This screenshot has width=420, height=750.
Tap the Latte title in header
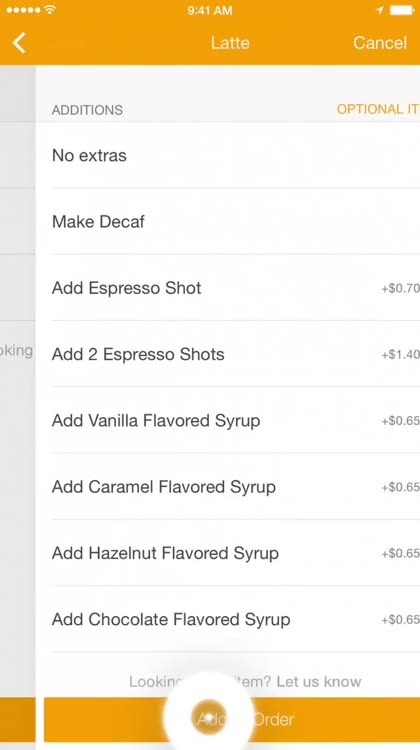pyautogui.click(x=230, y=43)
